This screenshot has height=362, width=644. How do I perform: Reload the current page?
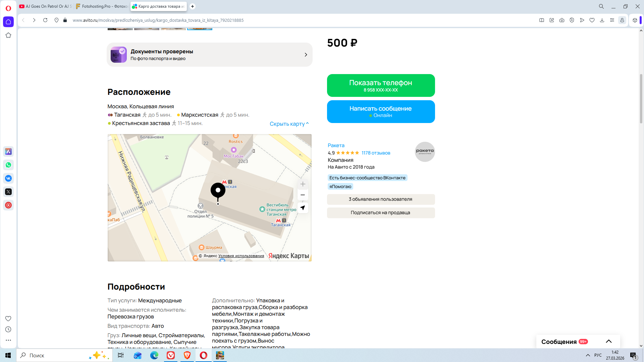pyautogui.click(x=45, y=20)
